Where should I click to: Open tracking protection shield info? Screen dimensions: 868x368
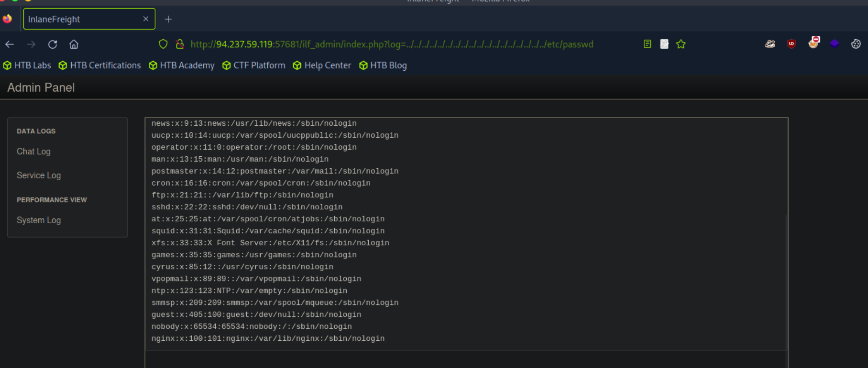point(163,44)
